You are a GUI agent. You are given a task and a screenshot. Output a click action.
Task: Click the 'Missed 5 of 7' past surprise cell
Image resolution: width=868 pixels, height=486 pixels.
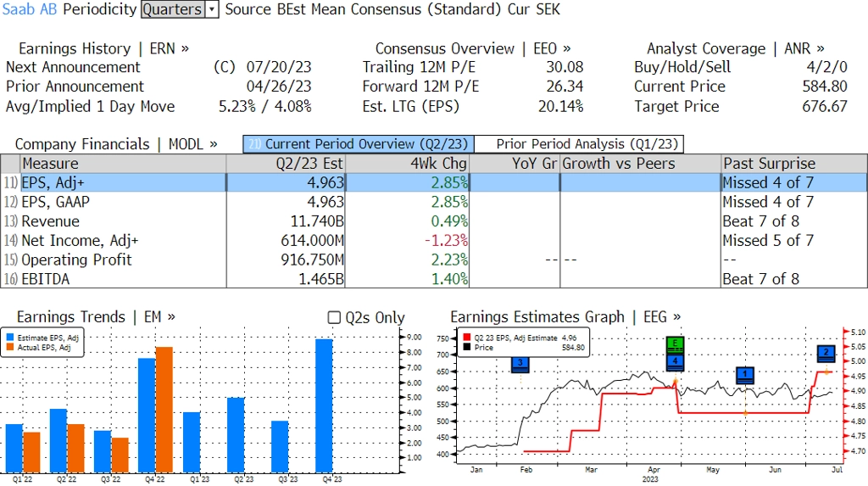point(768,241)
